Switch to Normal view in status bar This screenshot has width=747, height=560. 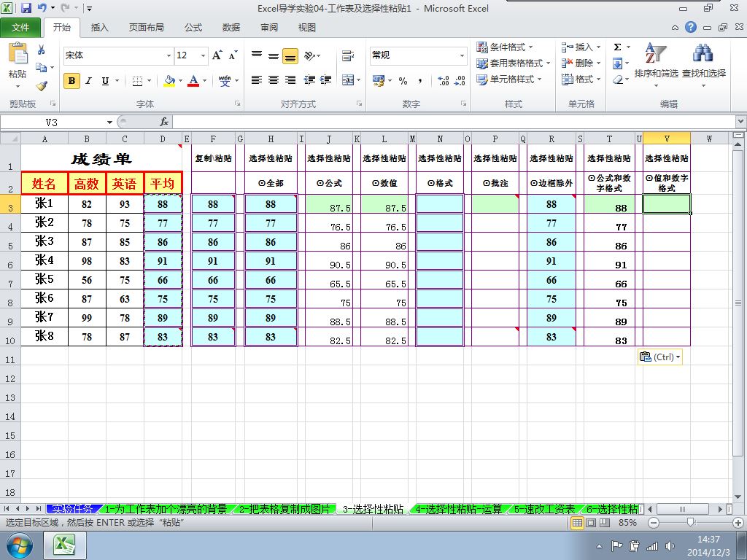(x=577, y=523)
